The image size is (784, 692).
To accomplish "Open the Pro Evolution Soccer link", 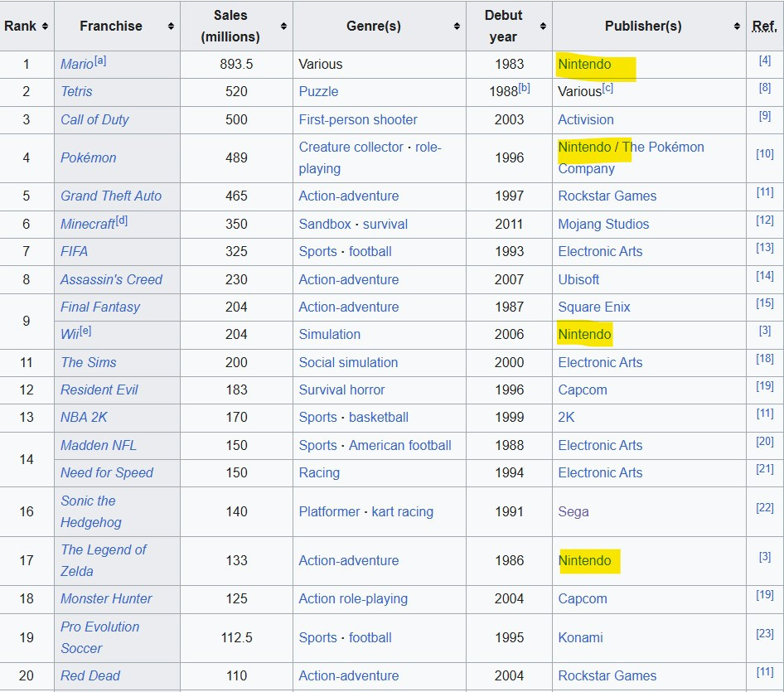I will pyautogui.click(x=99, y=637).
